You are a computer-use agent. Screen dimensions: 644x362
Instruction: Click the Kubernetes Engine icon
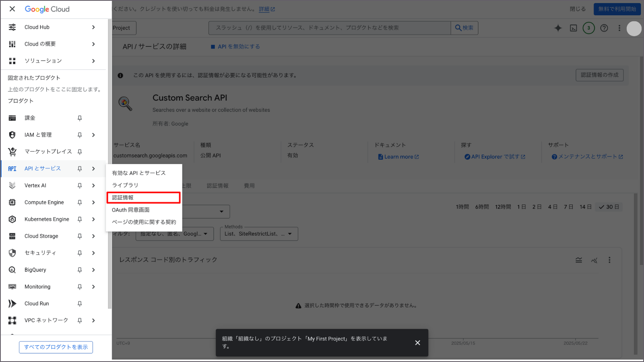(x=12, y=219)
